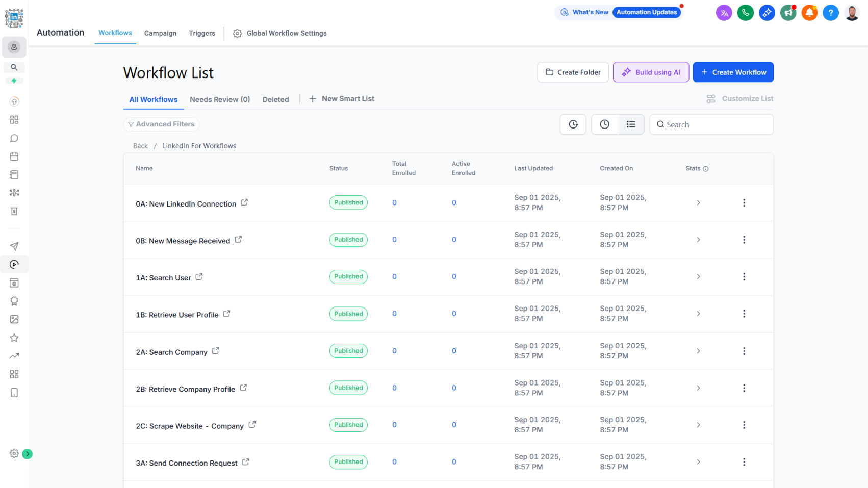The height and width of the screenshot is (488, 868).
Task: Open Build using AI
Action: [x=651, y=72]
